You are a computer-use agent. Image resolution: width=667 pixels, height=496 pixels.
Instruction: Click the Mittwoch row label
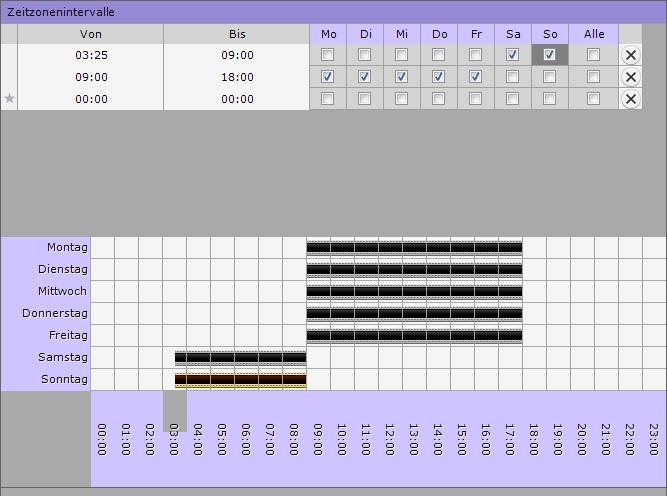click(x=62, y=291)
